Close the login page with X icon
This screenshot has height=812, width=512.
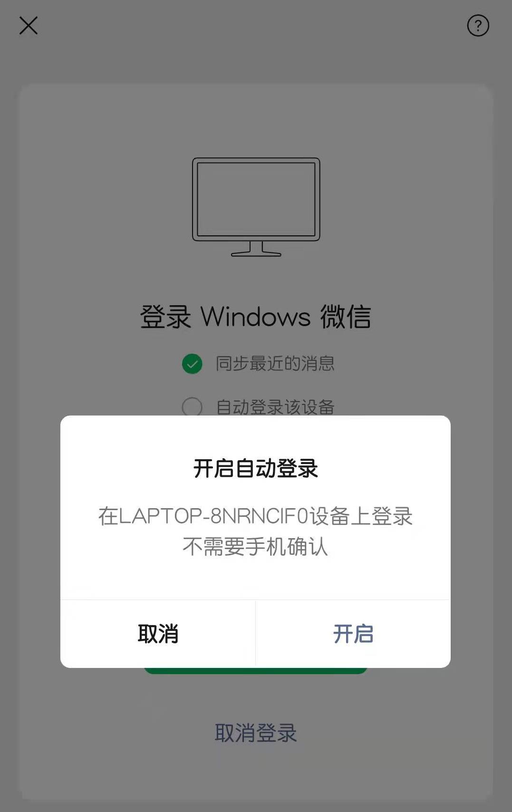click(x=29, y=26)
